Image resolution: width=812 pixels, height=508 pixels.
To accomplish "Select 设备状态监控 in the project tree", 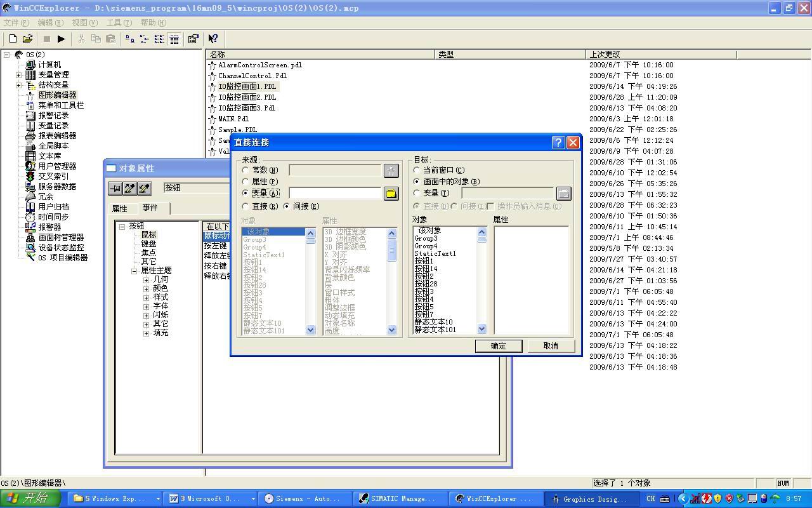I will tap(61, 248).
